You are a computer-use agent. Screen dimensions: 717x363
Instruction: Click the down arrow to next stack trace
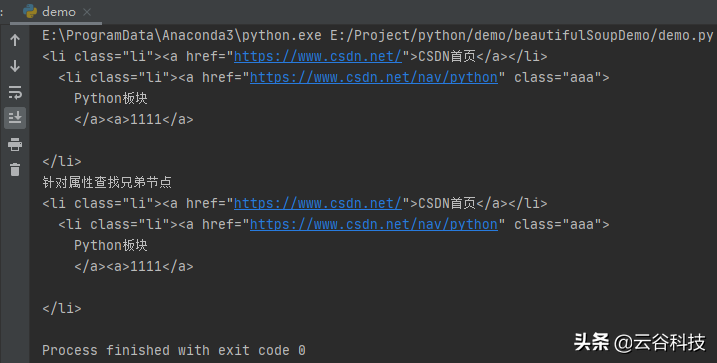[15, 66]
